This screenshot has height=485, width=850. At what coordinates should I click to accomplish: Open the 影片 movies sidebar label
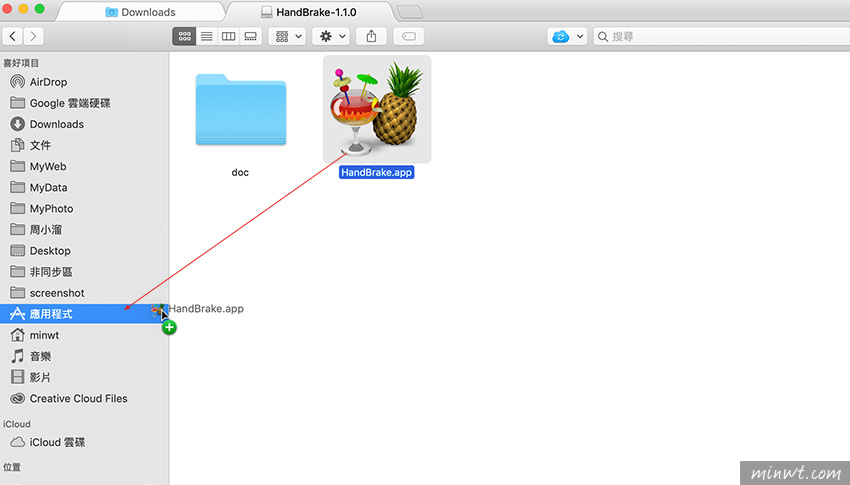(x=40, y=378)
